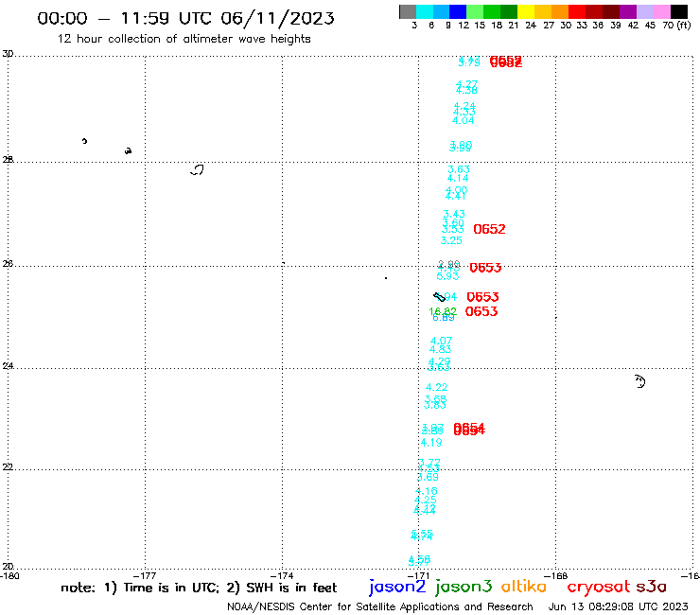The height and width of the screenshot is (615, 700).
Task: Click the 5.93 wave height reading
Action: [447, 276]
